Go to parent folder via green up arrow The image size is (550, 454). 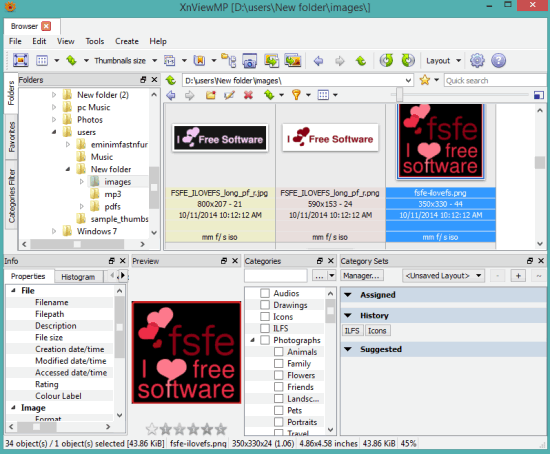[361, 61]
